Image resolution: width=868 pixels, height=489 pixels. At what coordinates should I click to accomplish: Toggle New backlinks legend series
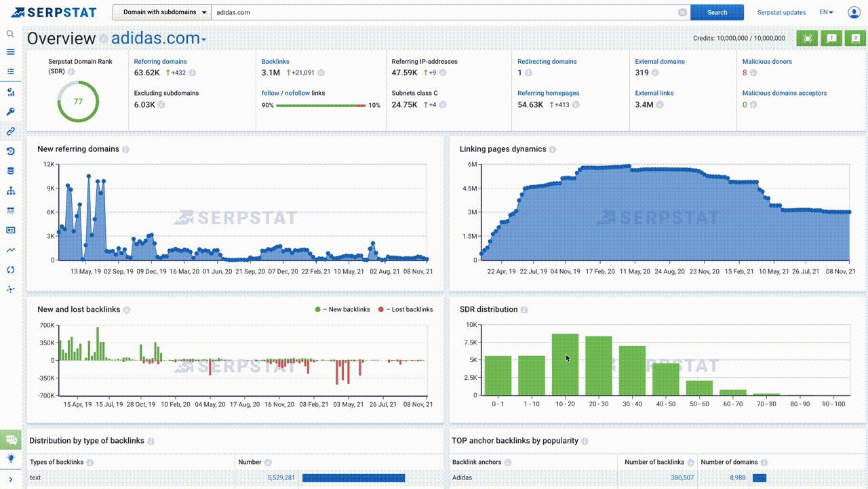342,309
